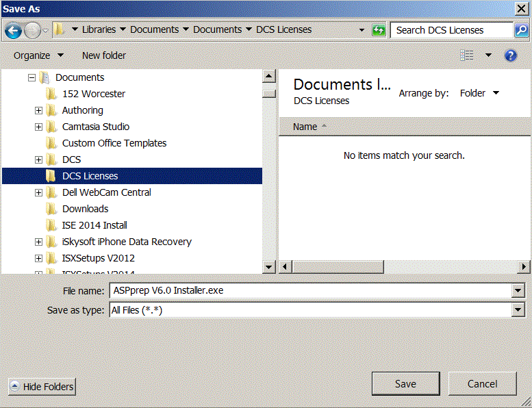The width and height of the screenshot is (532, 408).
Task: Expand the Dell WebCam Central node
Action: pos(38,192)
